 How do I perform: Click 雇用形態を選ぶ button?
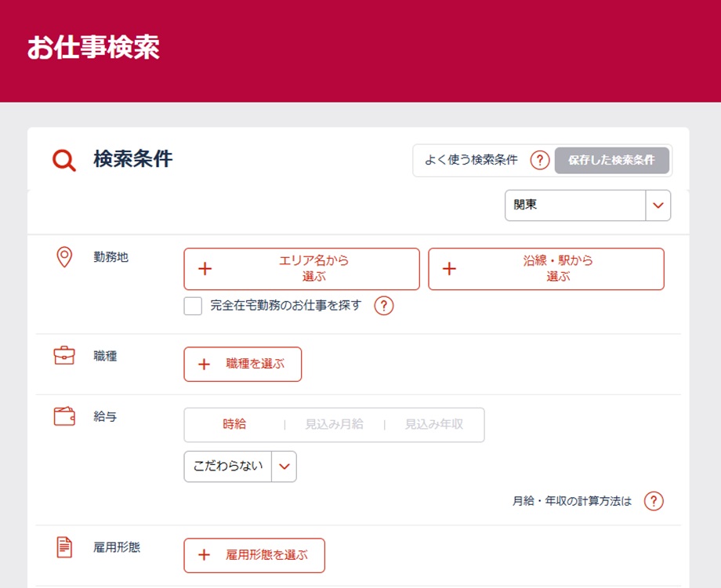pyautogui.click(x=255, y=555)
